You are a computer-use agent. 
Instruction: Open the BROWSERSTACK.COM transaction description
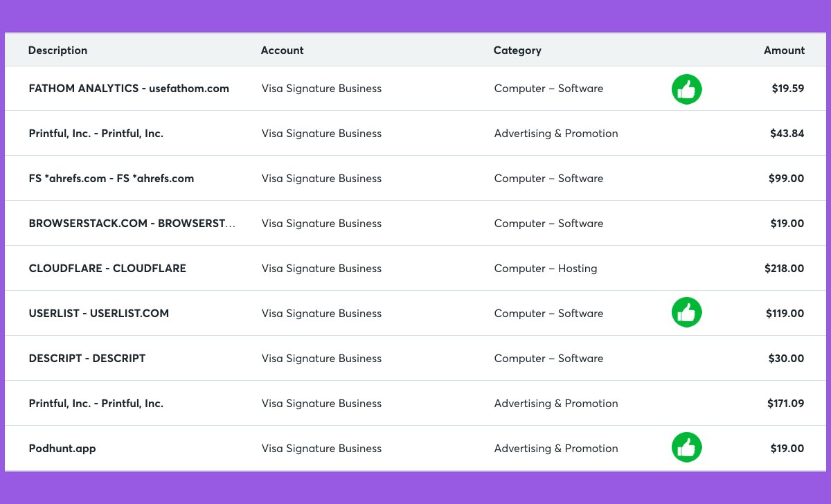[132, 224]
